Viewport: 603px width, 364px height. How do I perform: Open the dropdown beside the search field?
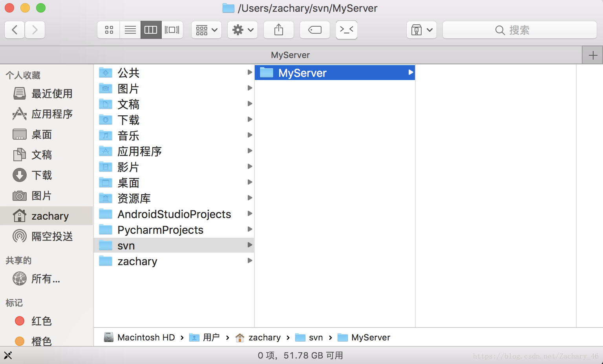coord(422,30)
